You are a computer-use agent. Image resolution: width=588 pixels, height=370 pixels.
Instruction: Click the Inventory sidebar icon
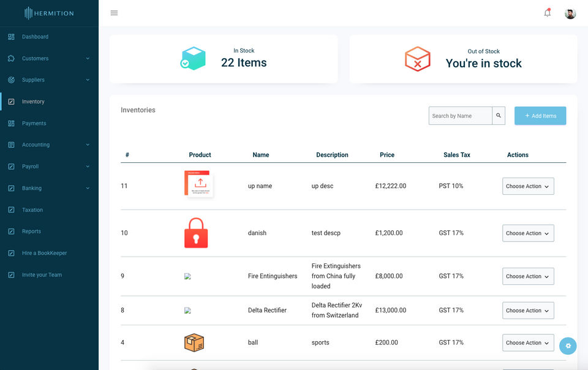11,102
